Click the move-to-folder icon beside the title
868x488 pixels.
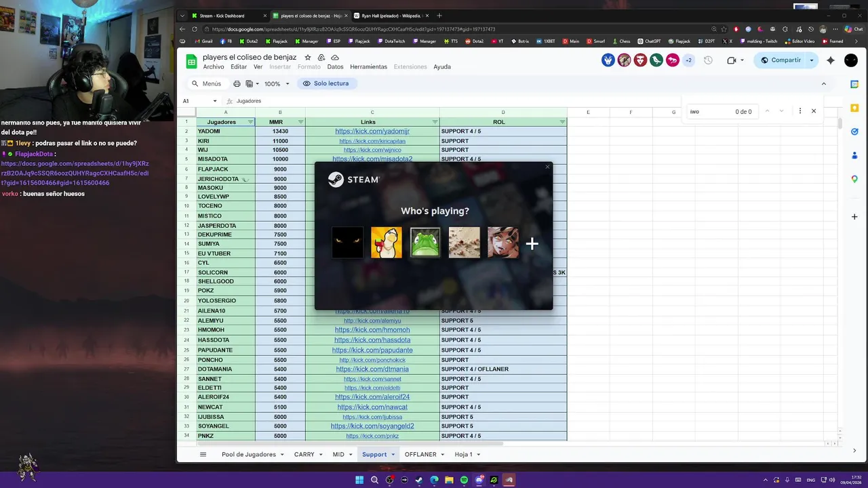[x=321, y=58]
